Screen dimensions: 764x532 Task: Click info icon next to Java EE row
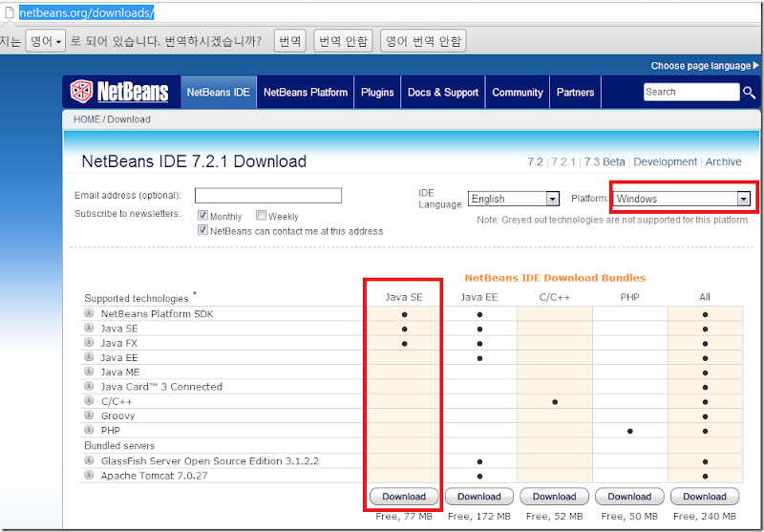coord(89,357)
